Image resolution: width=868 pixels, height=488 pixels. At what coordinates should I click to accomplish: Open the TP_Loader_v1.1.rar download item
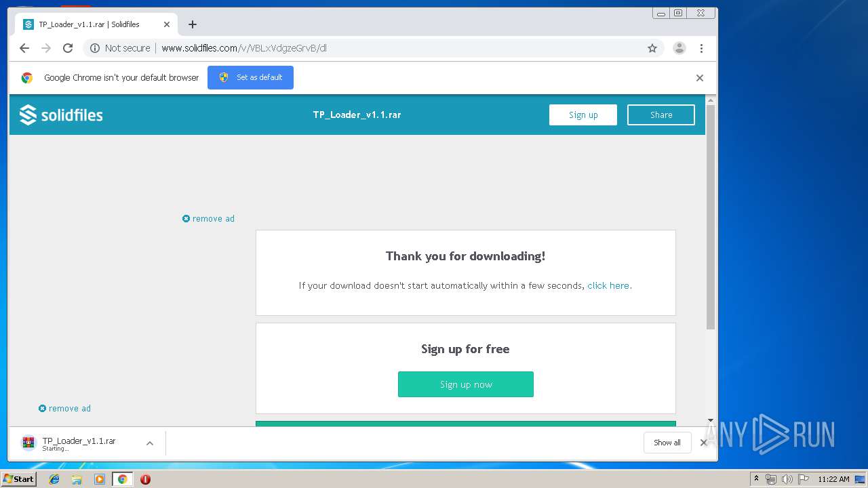pyautogui.click(x=79, y=443)
